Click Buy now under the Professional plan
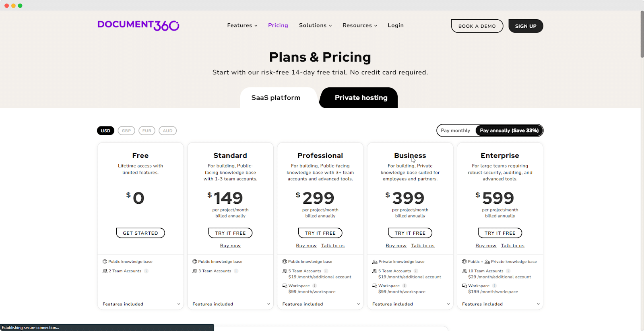This screenshot has height=331, width=644. (306, 245)
